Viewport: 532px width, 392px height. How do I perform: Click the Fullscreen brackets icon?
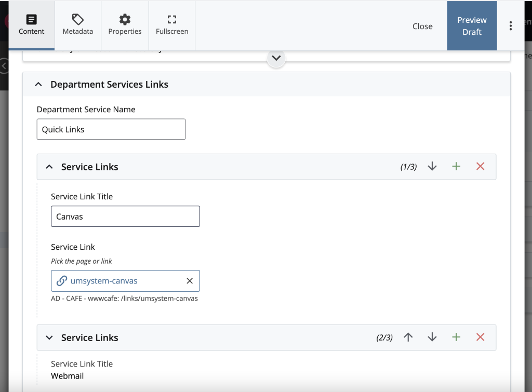point(172,20)
